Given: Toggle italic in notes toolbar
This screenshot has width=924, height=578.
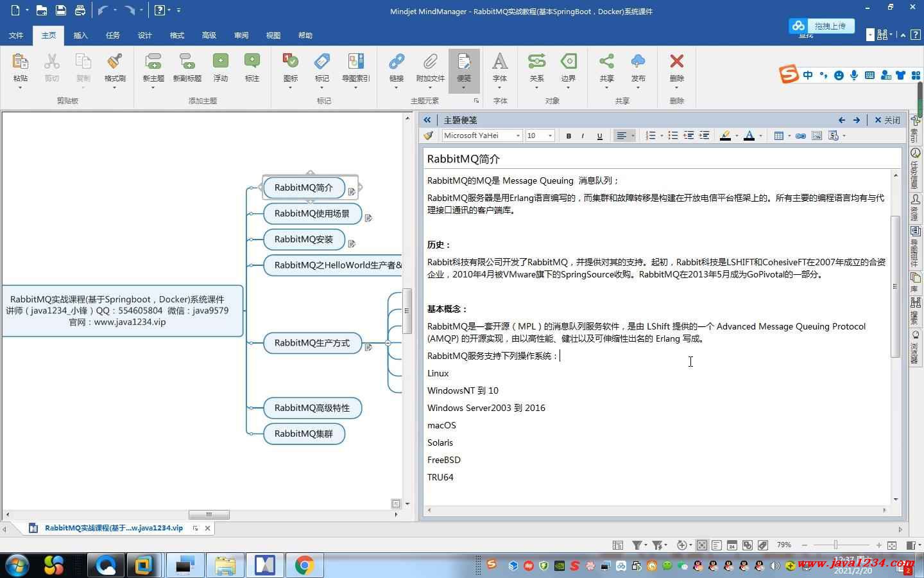Looking at the screenshot, I should click(583, 136).
